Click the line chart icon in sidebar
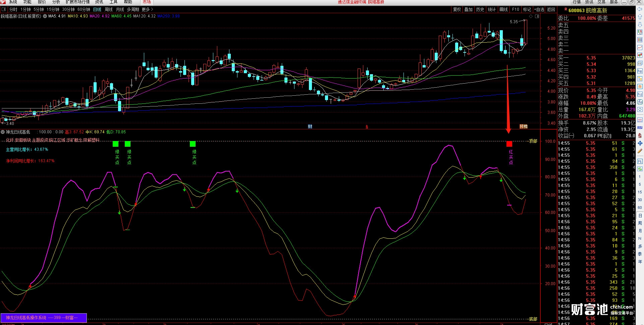 (x=640, y=48)
